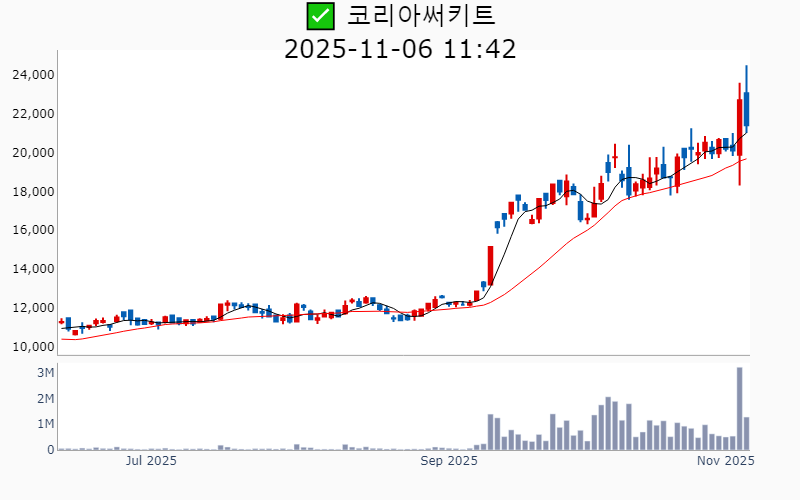Image resolution: width=800 pixels, height=500 pixels.
Task: Click the green checkmark icon beside the title
Action: click(320, 16)
